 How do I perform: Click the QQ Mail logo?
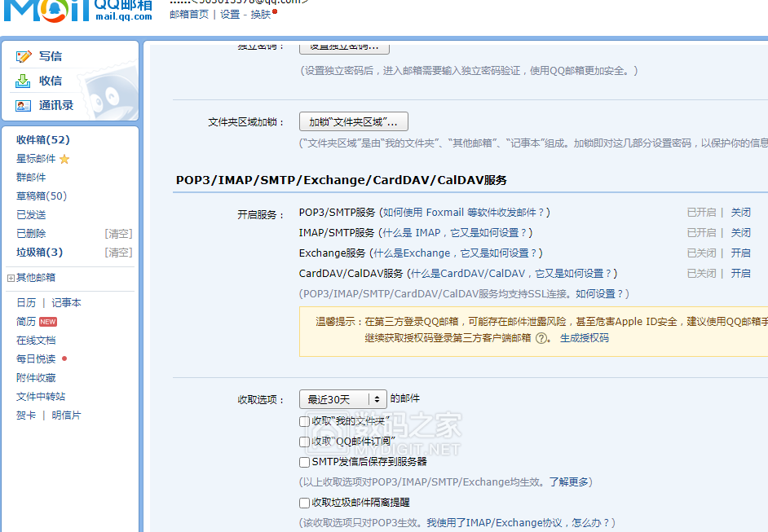coord(77,10)
